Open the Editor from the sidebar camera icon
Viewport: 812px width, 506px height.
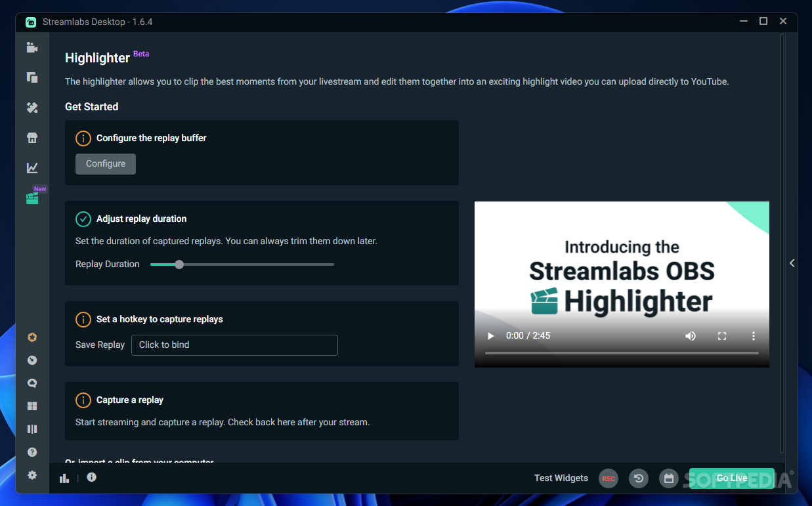click(x=32, y=47)
